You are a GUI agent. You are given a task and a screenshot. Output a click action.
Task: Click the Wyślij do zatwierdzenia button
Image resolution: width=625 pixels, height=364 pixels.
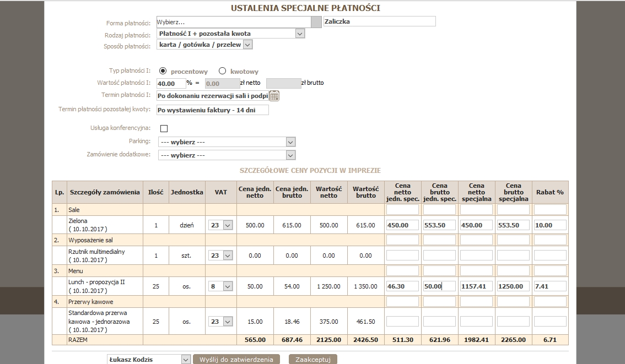pyautogui.click(x=236, y=359)
